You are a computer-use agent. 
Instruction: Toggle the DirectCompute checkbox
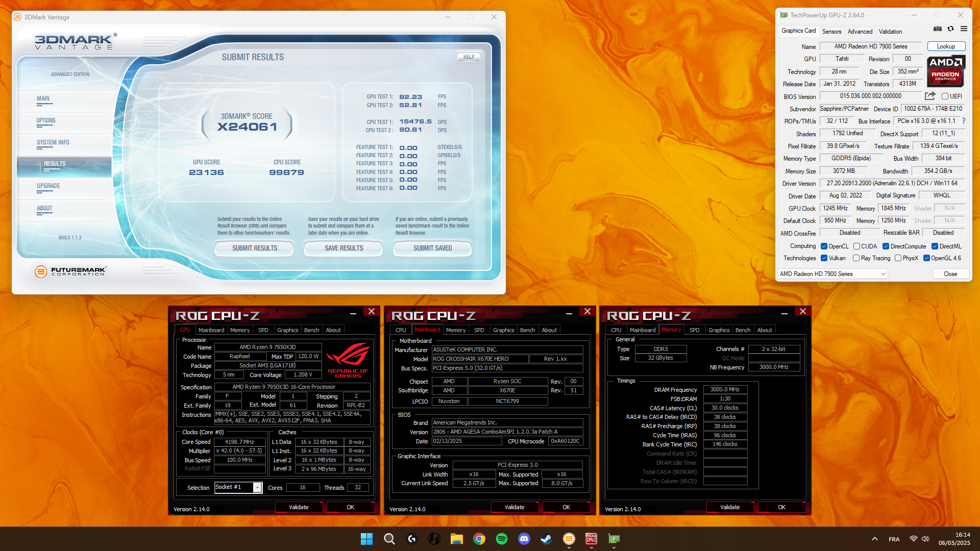pyautogui.click(x=886, y=246)
